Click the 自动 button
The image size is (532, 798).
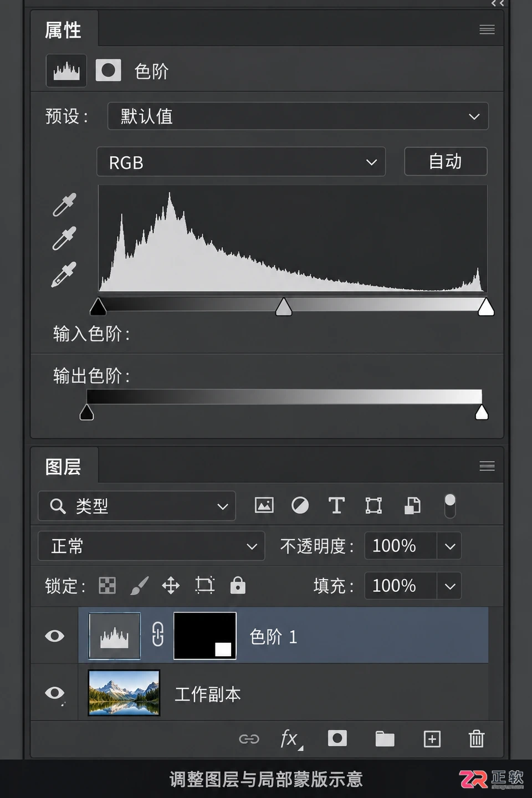(x=446, y=161)
